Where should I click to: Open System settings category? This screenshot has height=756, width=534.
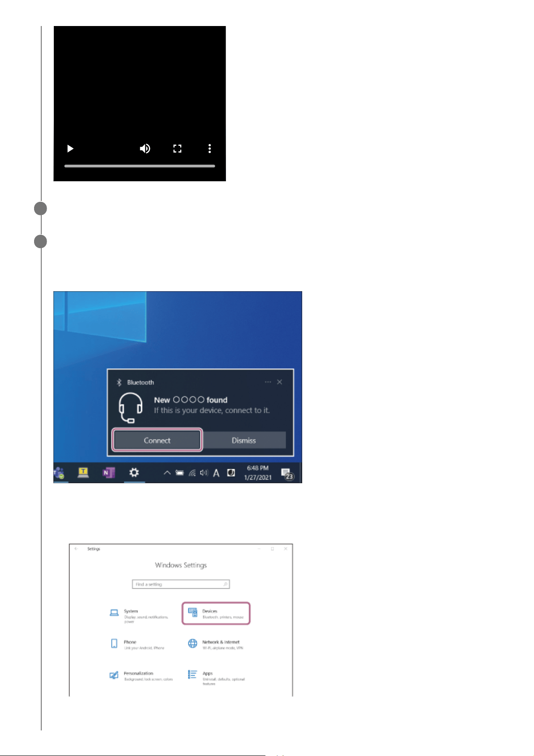[x=139, y=615]
